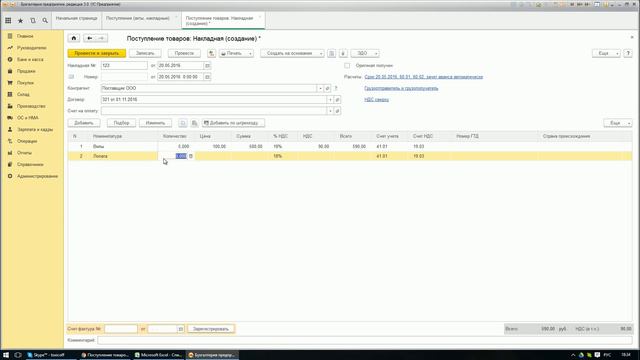The height and width of the screenshot is (360, 640).
Task: Switch to Microsoft Excel in taskbar
Action: tap(158, 355)
